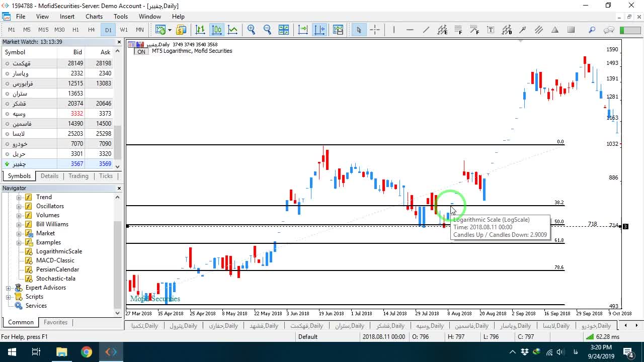
Task: Select the MACD-Classic indicator
Action: pos(55,260)
